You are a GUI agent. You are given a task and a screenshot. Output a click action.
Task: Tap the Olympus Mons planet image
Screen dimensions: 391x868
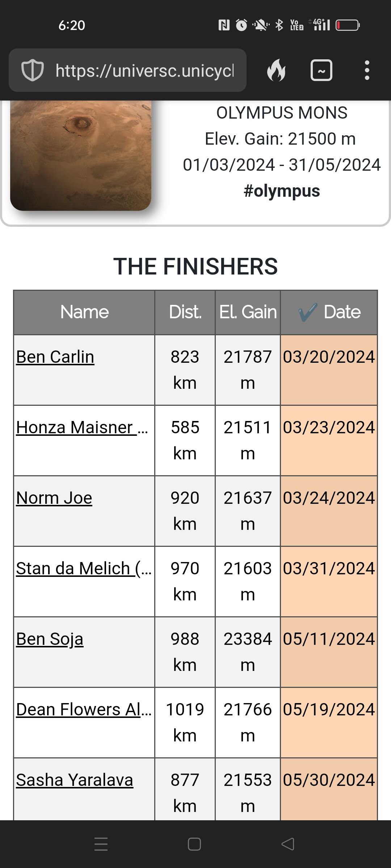(81, 156)
